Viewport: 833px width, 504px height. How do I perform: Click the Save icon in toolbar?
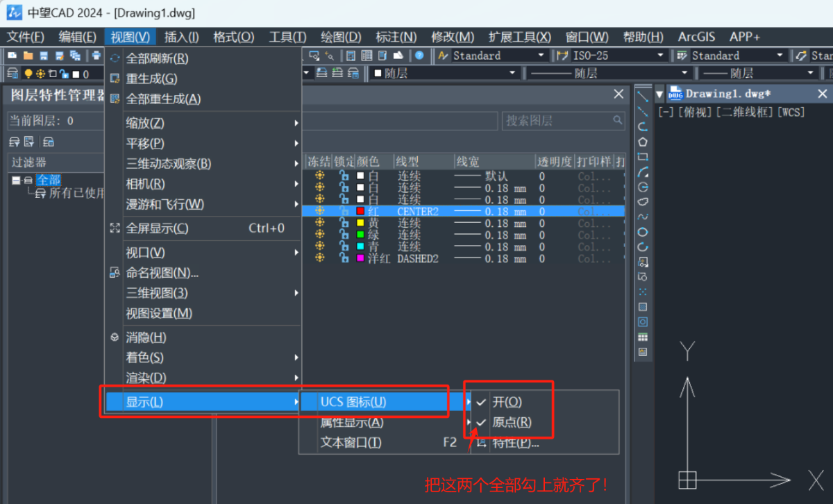coord(44,56)
